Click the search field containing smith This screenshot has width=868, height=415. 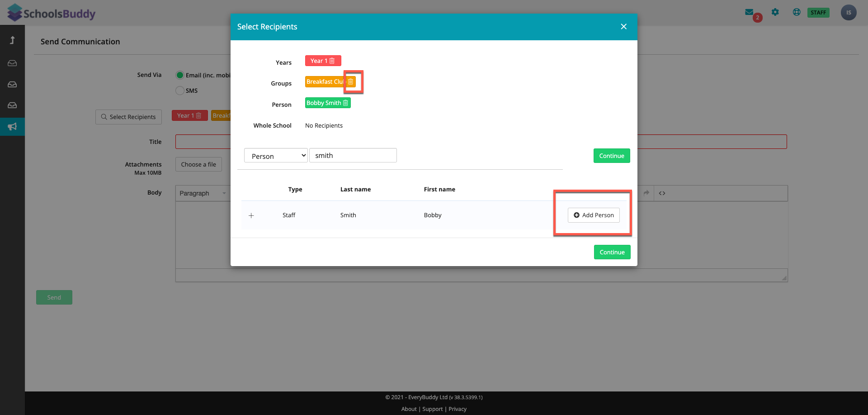click(353, 155)
